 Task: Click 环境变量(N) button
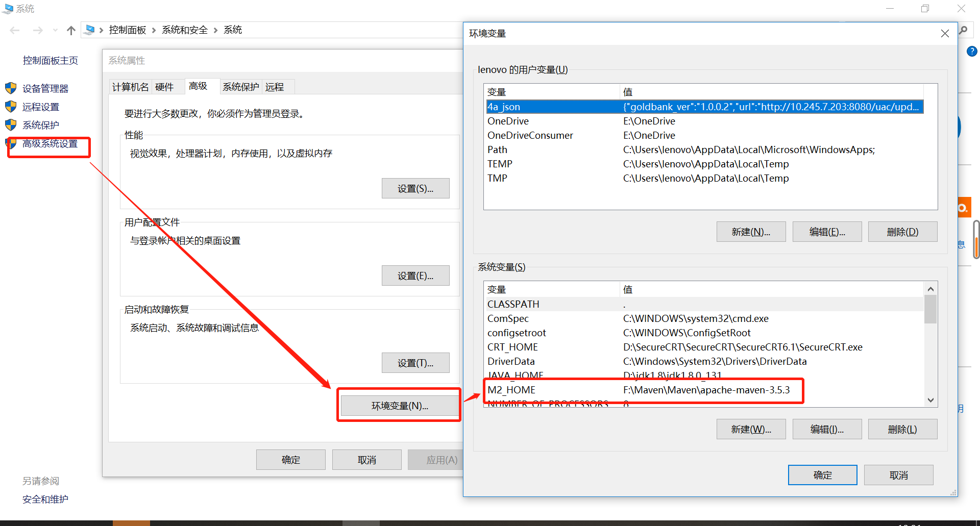(400, 406)
